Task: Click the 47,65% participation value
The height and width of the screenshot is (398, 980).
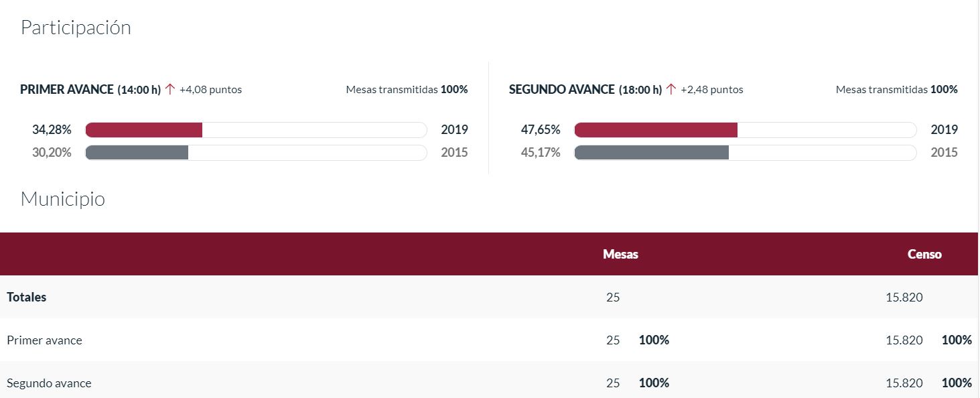Action: click(x=541, y=130)
